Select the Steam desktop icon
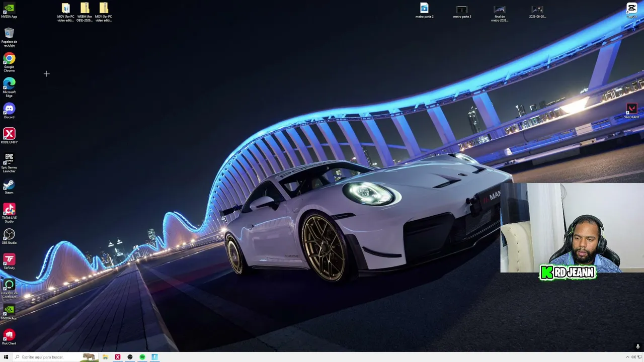644x362 pixels. 9,187
